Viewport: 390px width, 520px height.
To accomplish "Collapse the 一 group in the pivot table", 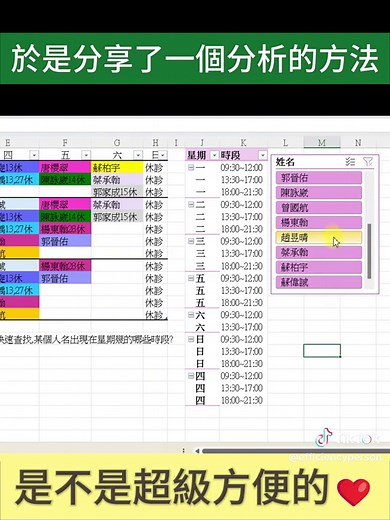I will pos(191,167).
